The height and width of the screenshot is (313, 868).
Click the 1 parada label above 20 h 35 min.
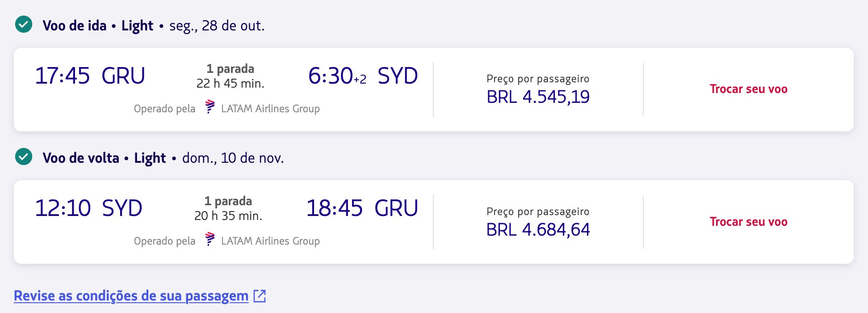click(228, 201)
